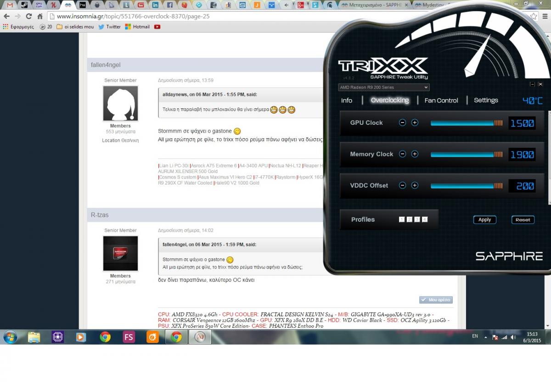Click the GPU Clock slider bar
Image resolution: width=551 pixels, height=392 pixels.
pos(467,123)
